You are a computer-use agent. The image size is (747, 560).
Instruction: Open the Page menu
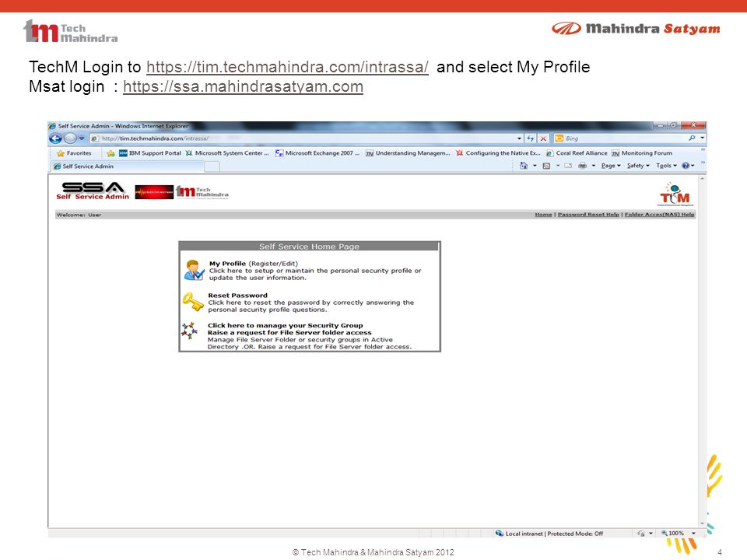tap(611, 166)
